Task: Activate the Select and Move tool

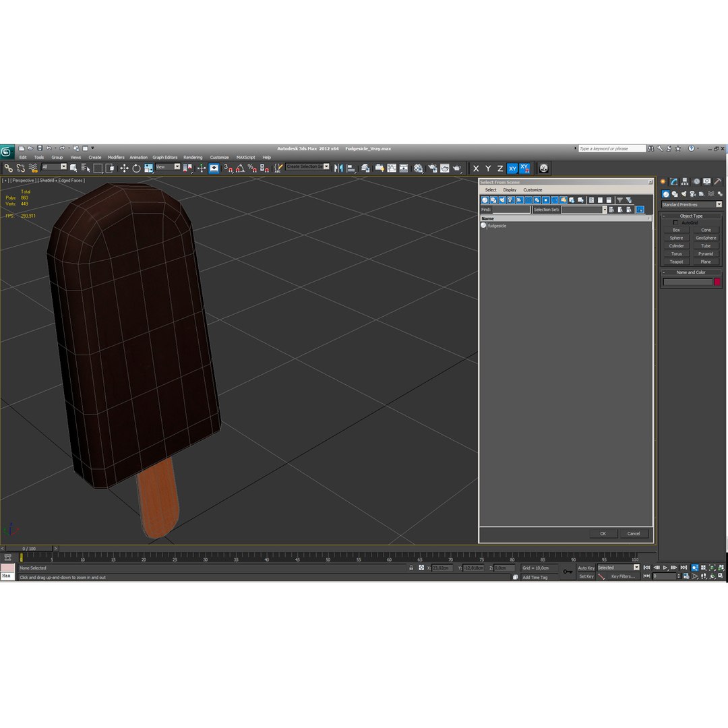Action: coord(124,168)
